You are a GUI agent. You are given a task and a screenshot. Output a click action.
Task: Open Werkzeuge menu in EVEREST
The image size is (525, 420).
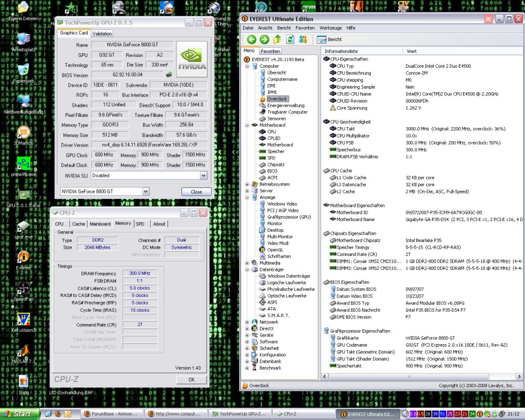click(331, 28)
